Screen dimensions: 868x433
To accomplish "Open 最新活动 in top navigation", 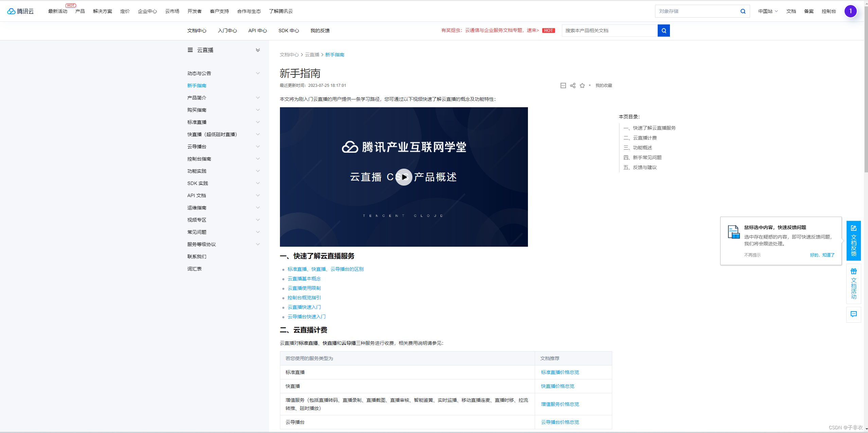I will tap(58, 11).
